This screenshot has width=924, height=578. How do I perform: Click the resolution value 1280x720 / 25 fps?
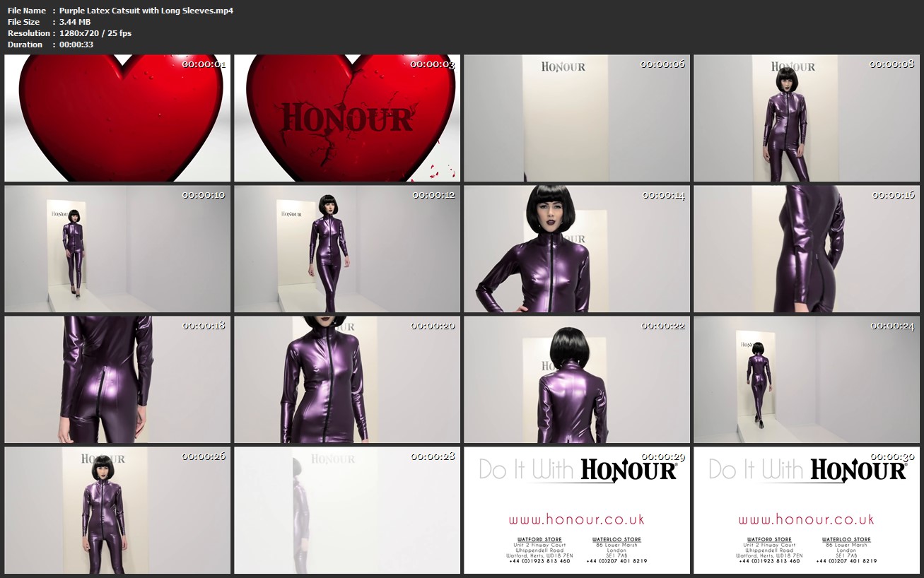pyautogui.click(x=95, y=33)
